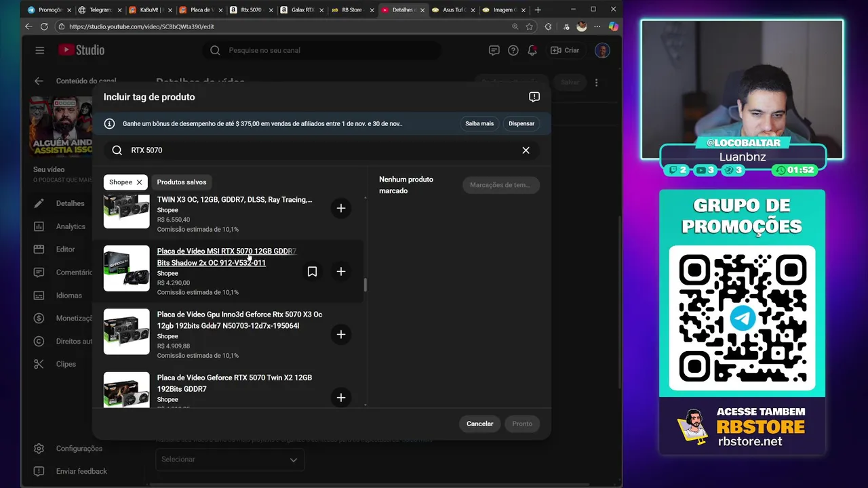
Task: Save the MSI RTX 5070 product with bookmark
Action: tap(312, 272)
